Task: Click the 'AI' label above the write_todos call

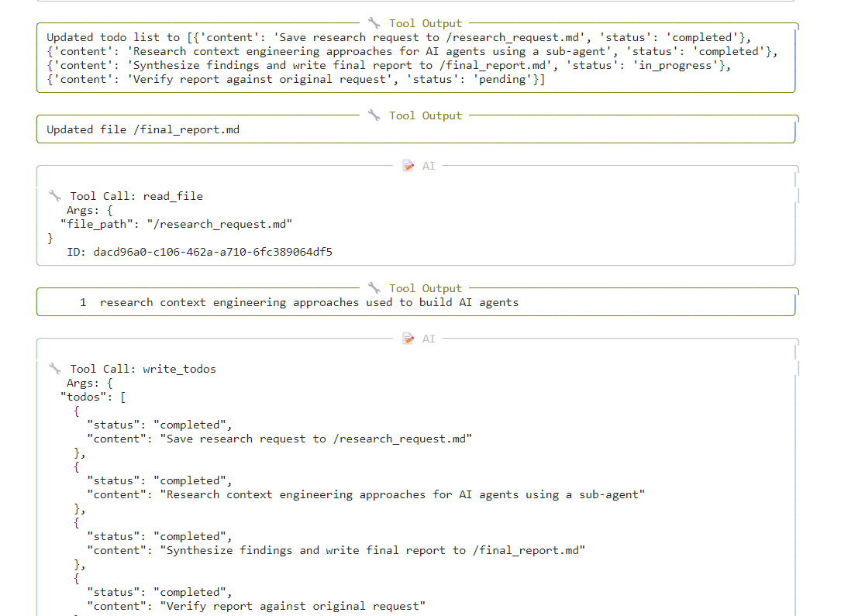Action: click(429, 339)
